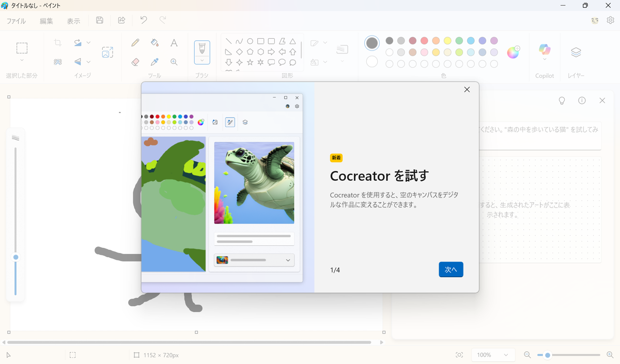620x364 pixels.
Task: Pick the pentagon shape
Action: click(250, 52)
